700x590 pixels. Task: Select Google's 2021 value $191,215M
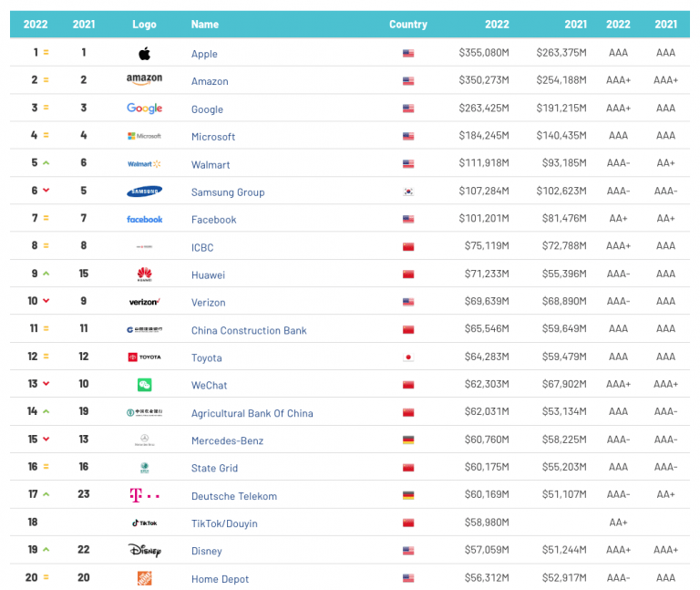tap(561, 109)
